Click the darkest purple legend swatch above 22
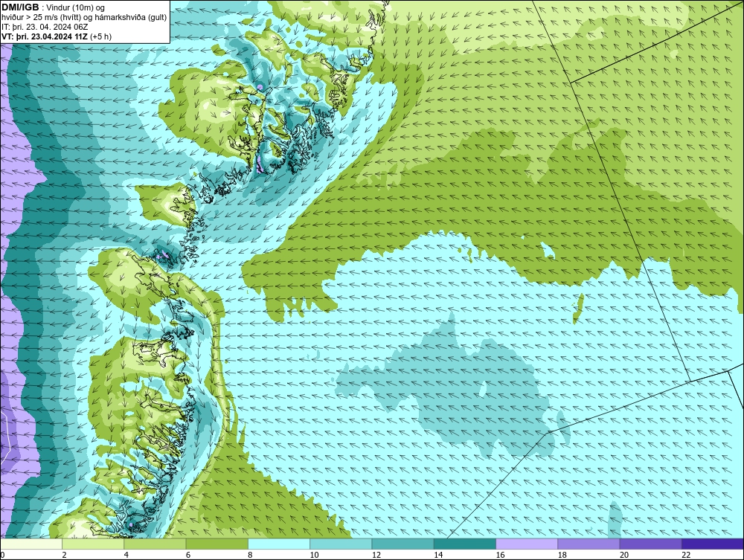Viewport: 744px width, 560px height. (713, 544)
